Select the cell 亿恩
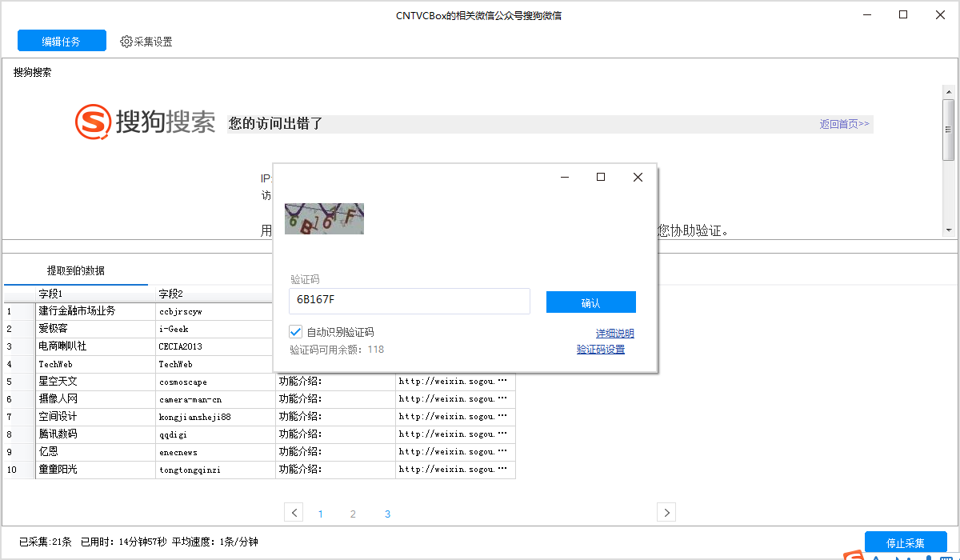This screenshot has width=960, height=560. 95,451
